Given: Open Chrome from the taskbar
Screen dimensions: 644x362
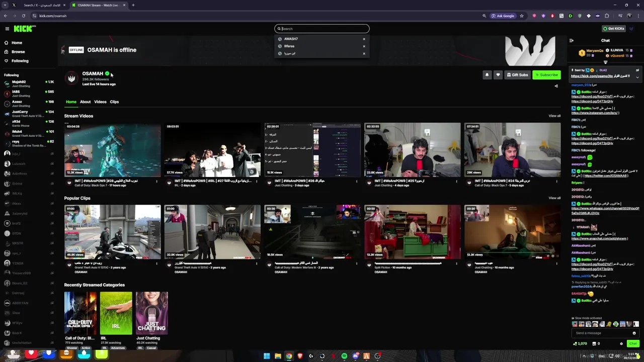Looking at the screenshot, I should pyautogui.click(x=289, y=356).
